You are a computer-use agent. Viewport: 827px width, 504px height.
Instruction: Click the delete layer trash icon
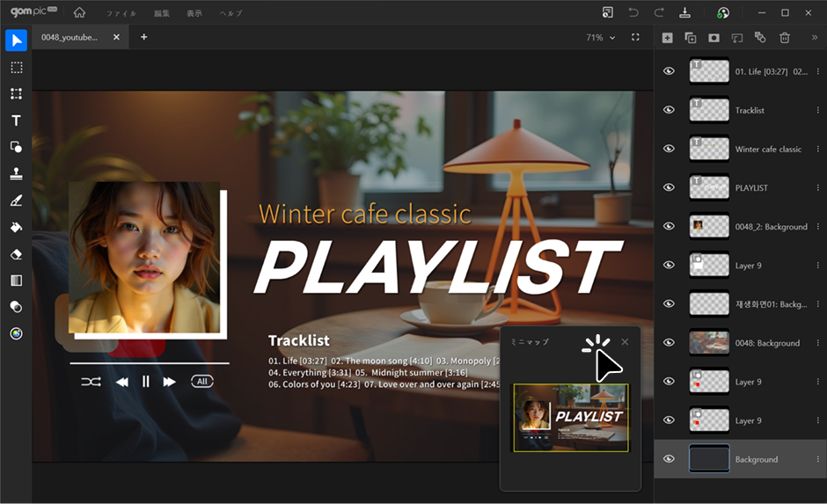pyautogui.click(x=785, y=38)
